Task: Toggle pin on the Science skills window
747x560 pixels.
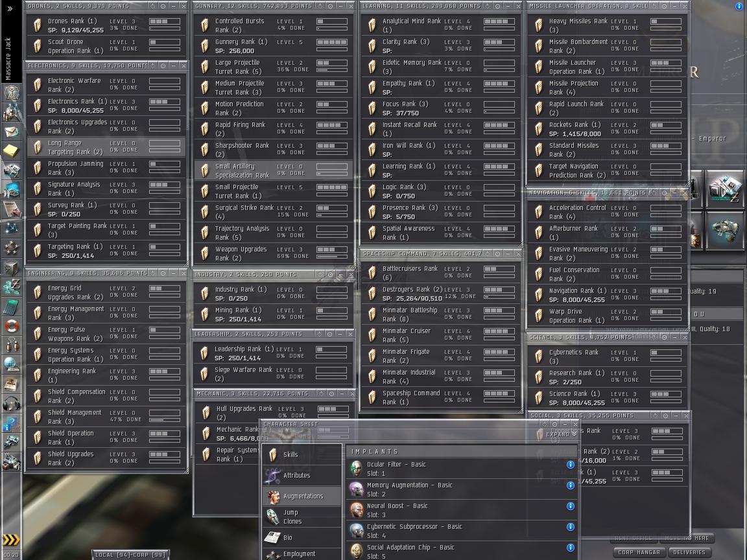Action: click(665, 337)
